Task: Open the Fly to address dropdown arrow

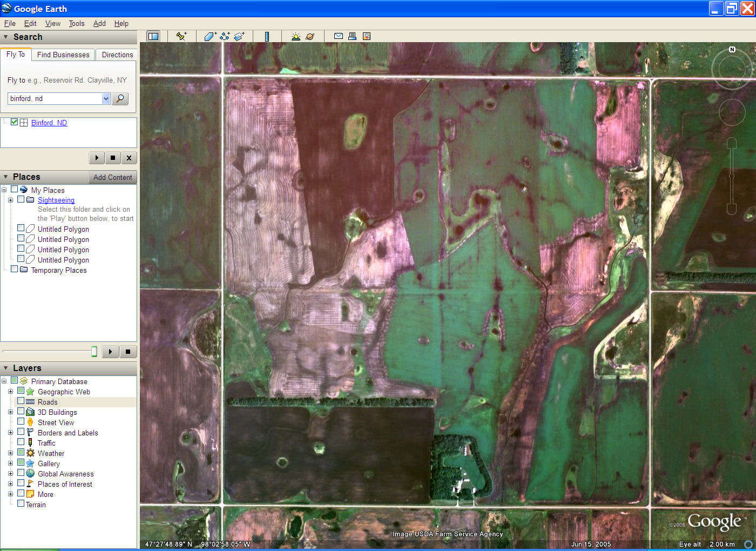Action: [x=106, y=98]
